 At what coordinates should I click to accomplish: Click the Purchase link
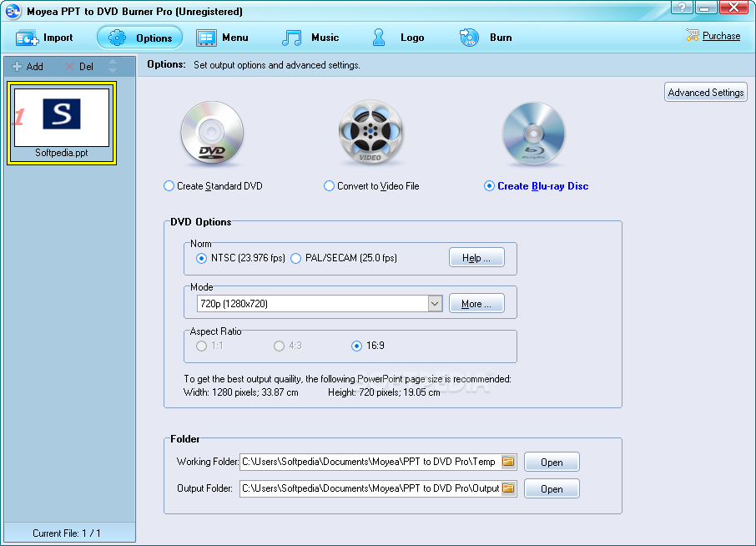pos(721,36)
